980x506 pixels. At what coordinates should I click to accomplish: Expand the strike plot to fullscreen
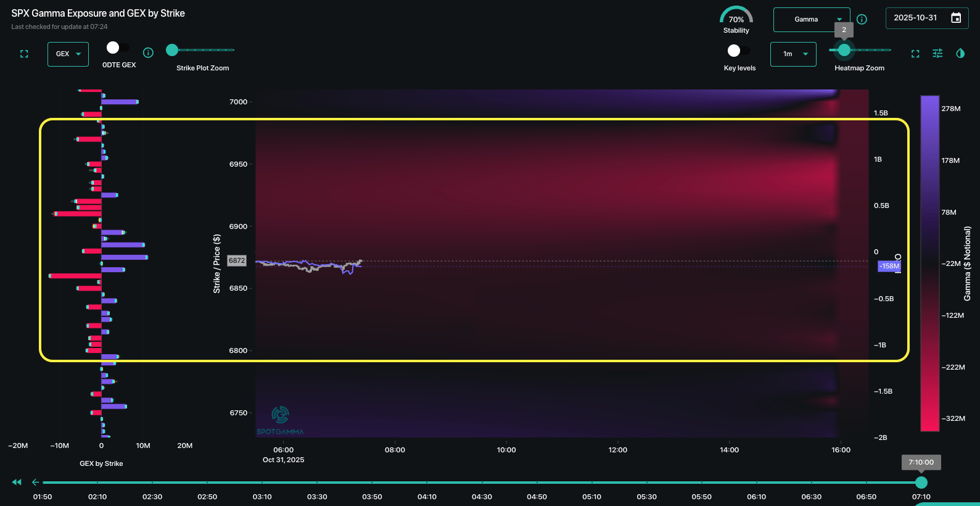coord(24,54)
